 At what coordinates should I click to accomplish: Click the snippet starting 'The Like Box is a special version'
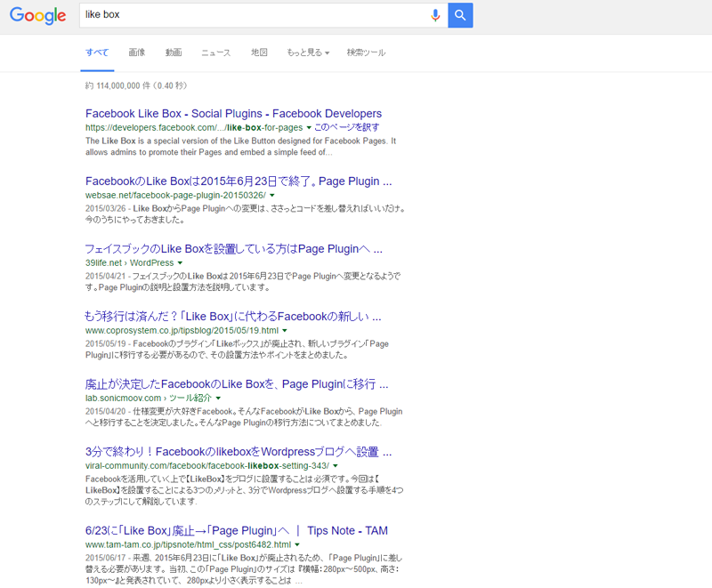coord(240,147)
